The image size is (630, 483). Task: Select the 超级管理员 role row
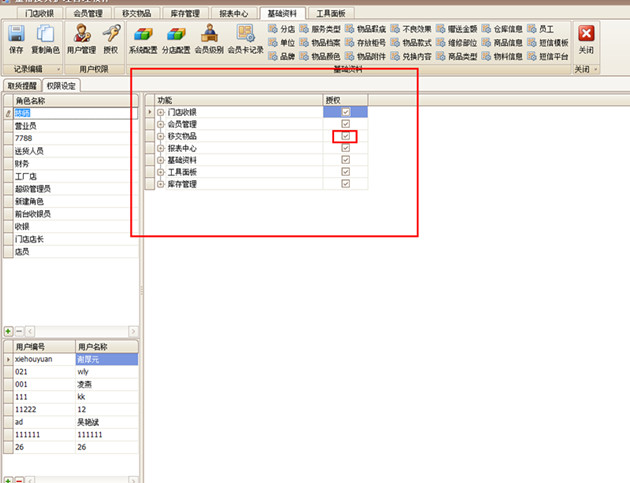[x=33, y=188]
